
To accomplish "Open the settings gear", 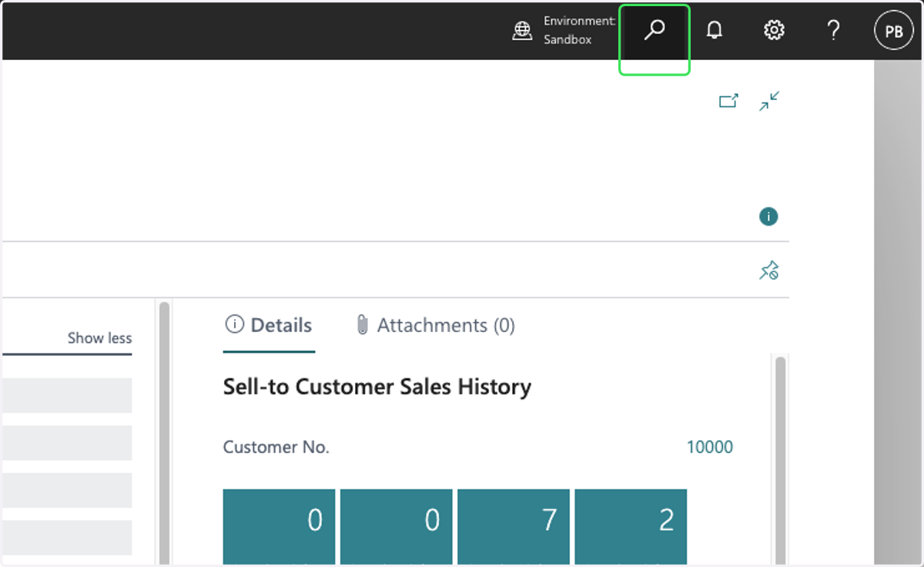I will click(774, 30).
